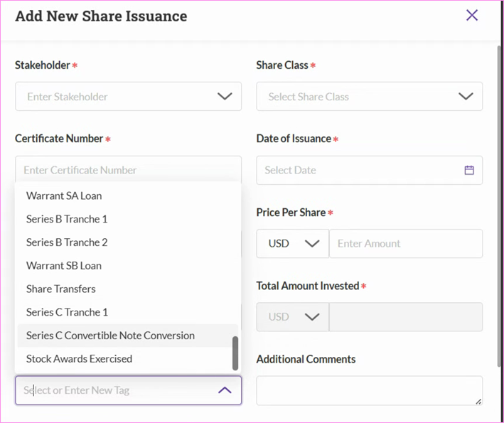Click the Additional Comments text area
This screenshot has height=423, width=504.
(x=370, y=390)
